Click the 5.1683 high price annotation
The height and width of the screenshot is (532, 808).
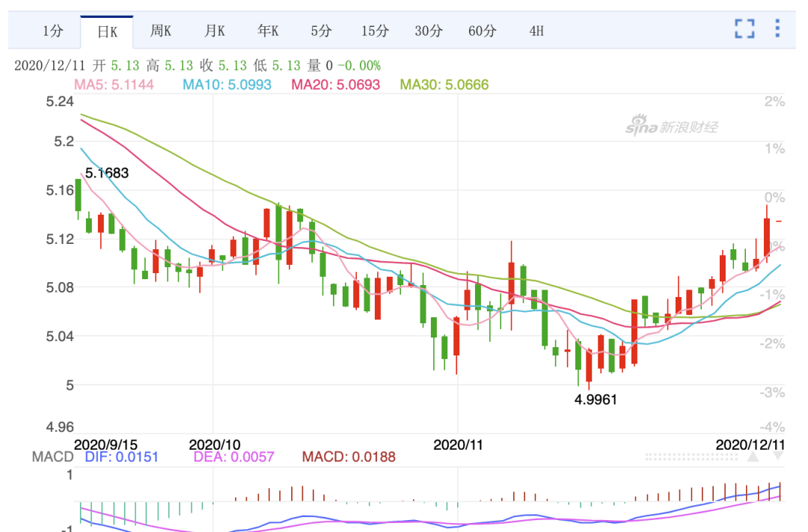[x=107, y=173]
